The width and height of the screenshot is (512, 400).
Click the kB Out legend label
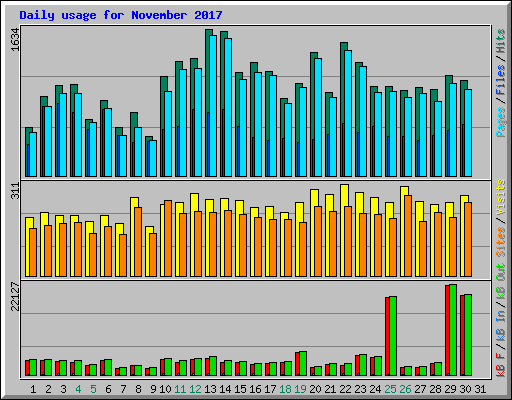(x=501, y=282)
